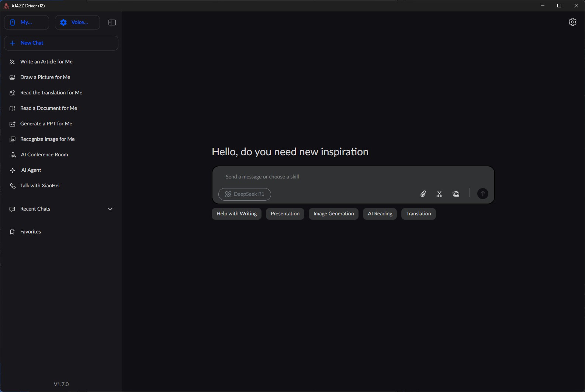
Task: Click the bookmark icon for Favorites
Action: point(12,232)
